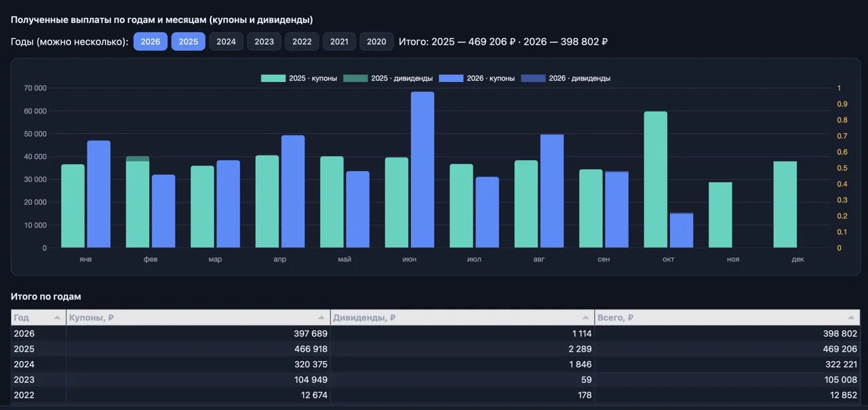Click the 2025 coupons cell 466 918
The width and height of the screenshot is (868, 410).
tap(198, 349)
